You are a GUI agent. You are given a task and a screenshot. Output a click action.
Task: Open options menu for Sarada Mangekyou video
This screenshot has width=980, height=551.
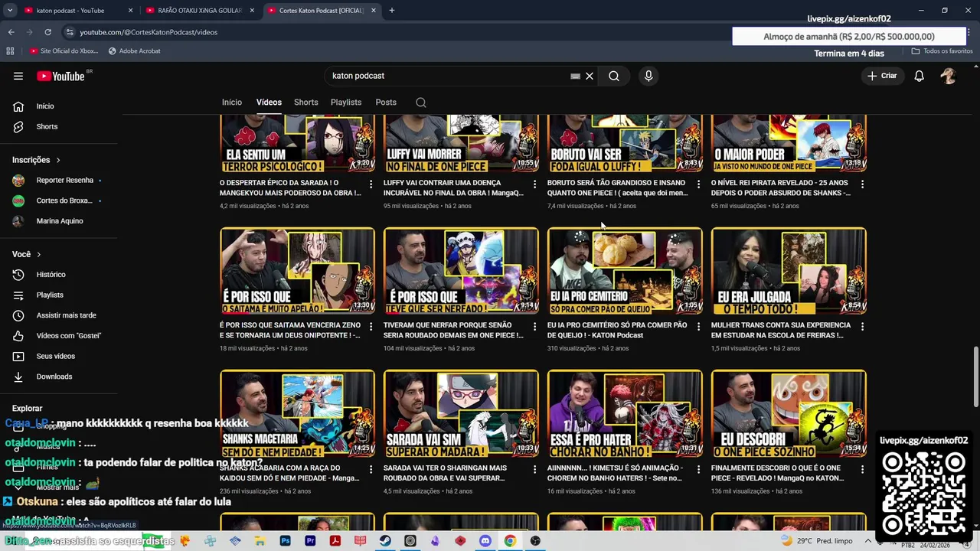click(371, 184)
